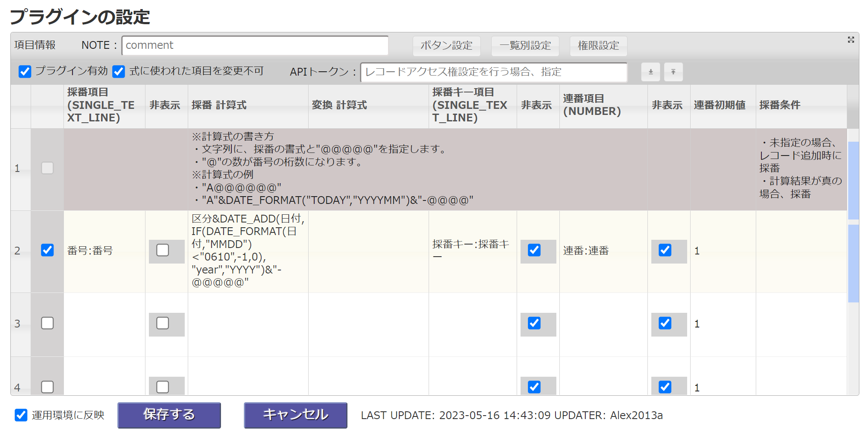Toggle row 4 連番項目 非表示 checkbox
The height and width of the screenshot is (445, 868).
coord(665,387)
